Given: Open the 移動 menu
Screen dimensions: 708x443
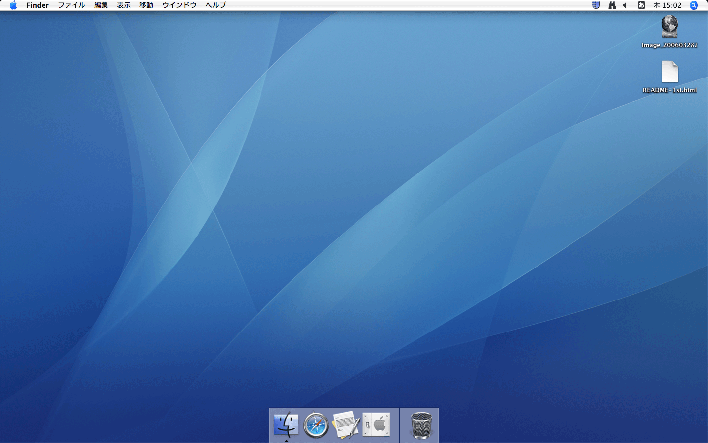Looking at the screenshot, I should coord(146,5).
